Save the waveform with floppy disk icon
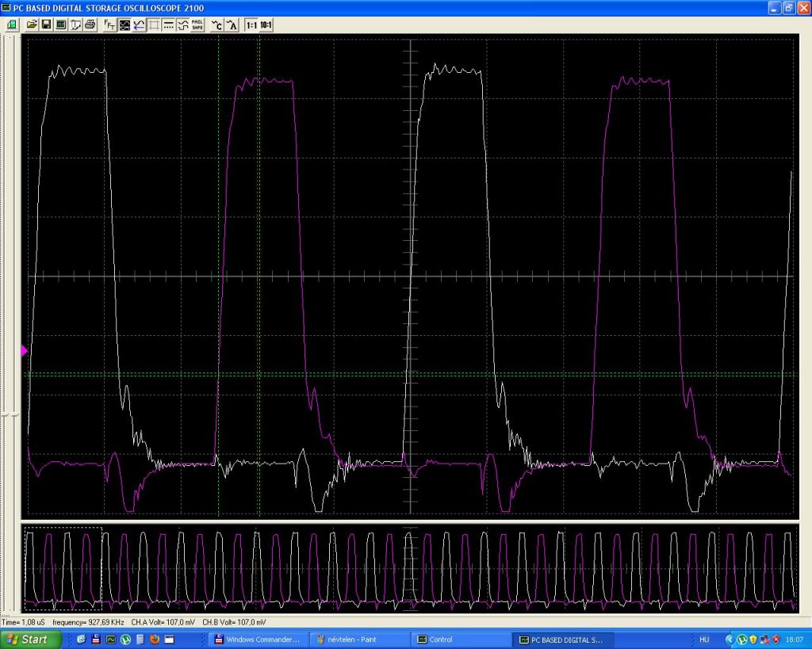Image resolution: width=812 pixels, height=649 pixels. click(x=46, y=25)
